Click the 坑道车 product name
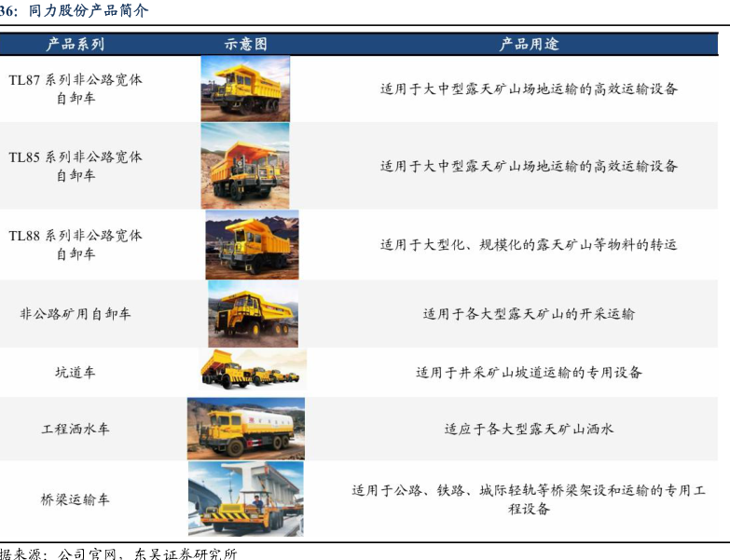Viewport: 730px width, 560px height. [x=75, y=372]
